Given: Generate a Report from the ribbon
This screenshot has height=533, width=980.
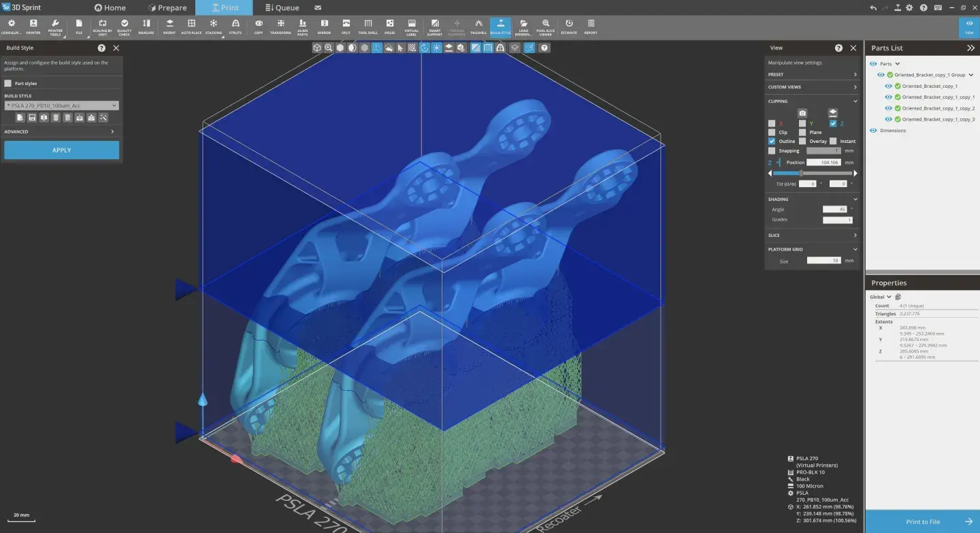Looking at the screenshot, I should 591,27.
